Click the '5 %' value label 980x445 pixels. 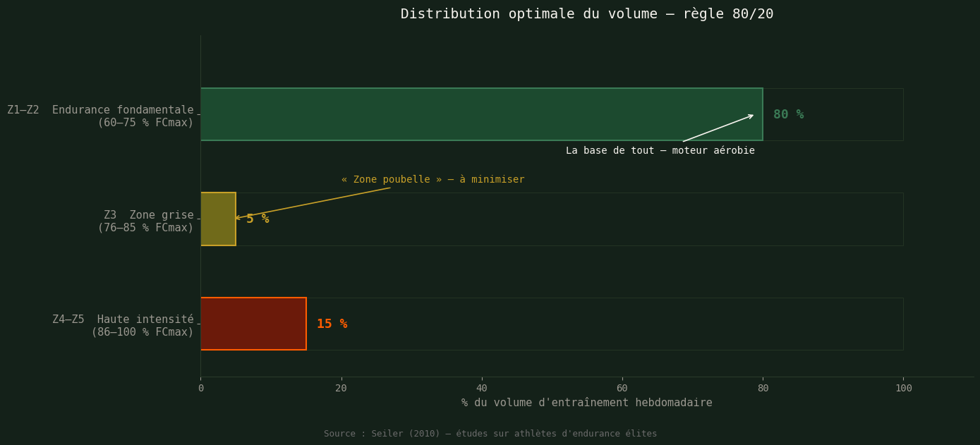[x=258, y=219]
